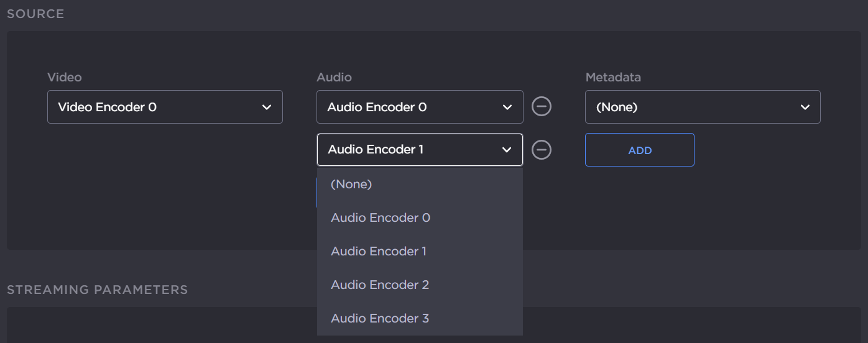Collapse the open Audio Encoder 1 dropdown via its chevron
The height and width of the screenshot is (343, 868).
(507, 150)
